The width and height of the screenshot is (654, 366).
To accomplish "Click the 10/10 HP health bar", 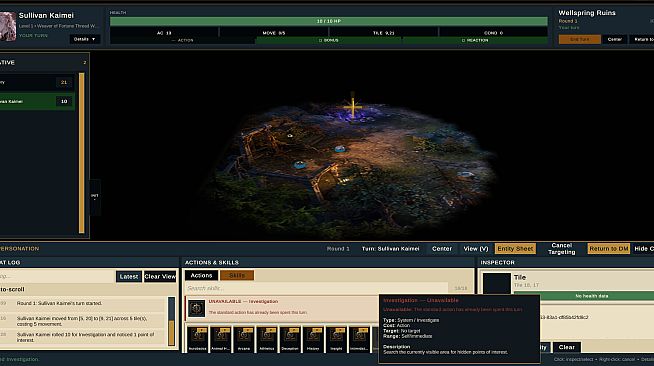I will click(x=329, y=21).
